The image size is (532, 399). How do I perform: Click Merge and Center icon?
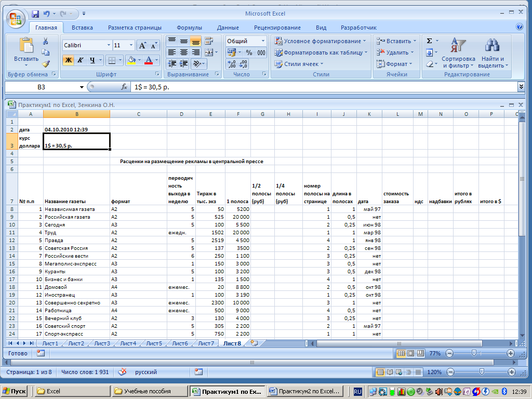click(209, 52)
